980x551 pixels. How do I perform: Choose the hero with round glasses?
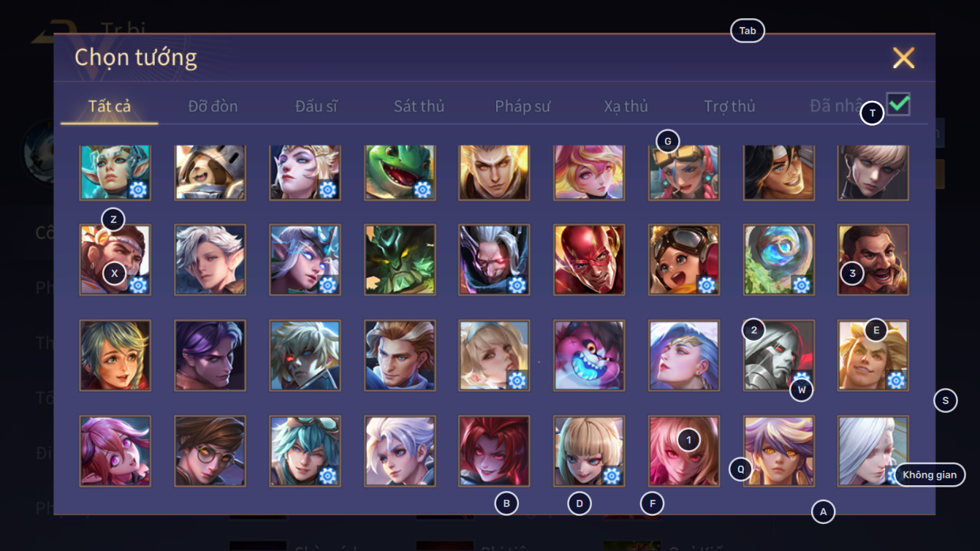(x=210, y=451)
